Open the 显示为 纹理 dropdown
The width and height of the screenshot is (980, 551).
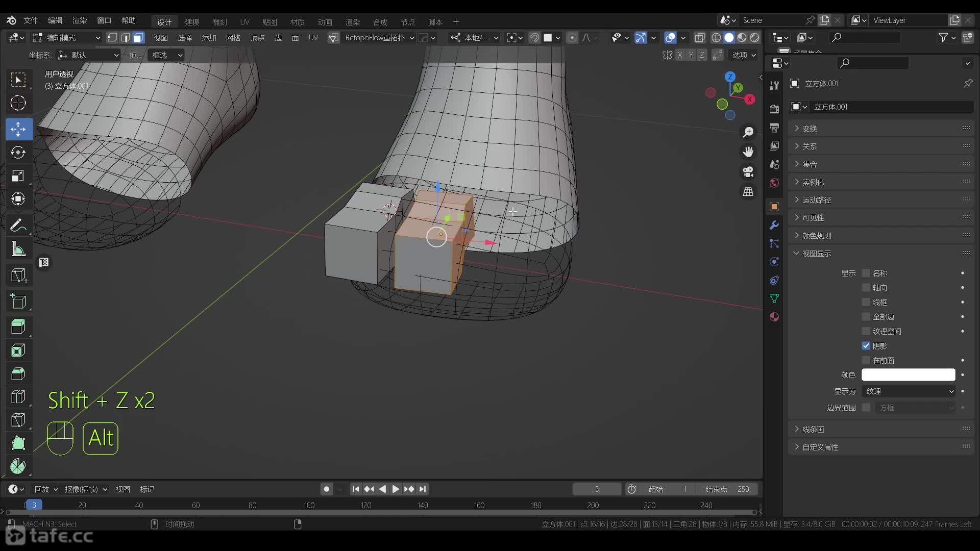(909, 391)
